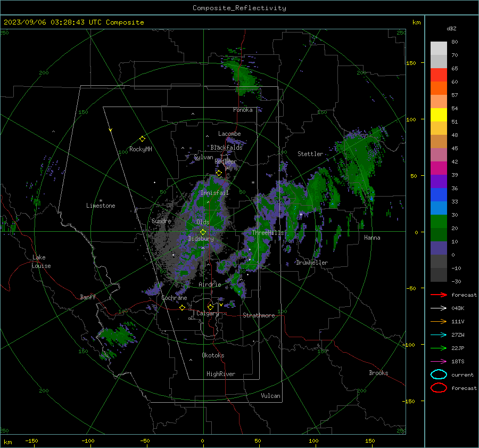The width and height of the screenshot is (479, 448).
Task: Click the Blackfalds town label
Action: (x=226, y=148)
